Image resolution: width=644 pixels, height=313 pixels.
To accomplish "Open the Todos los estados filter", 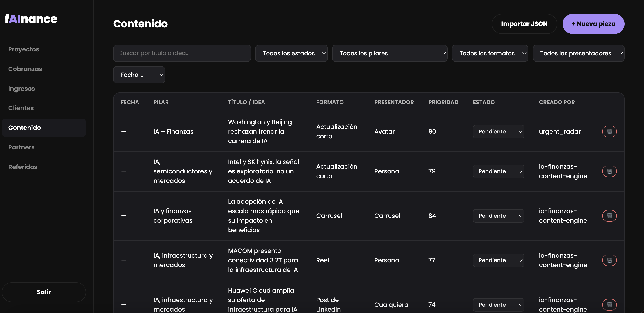I will [x=291, y=53].
